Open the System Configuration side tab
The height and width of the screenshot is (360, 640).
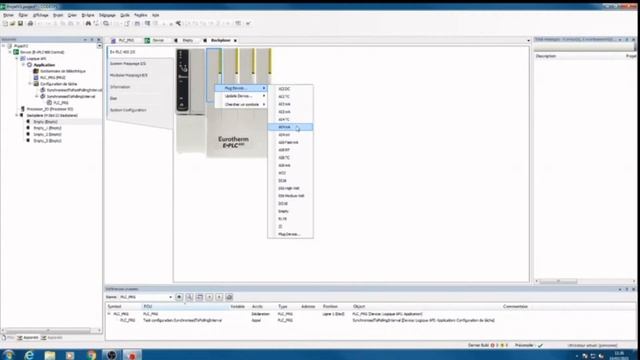(128, 110)
